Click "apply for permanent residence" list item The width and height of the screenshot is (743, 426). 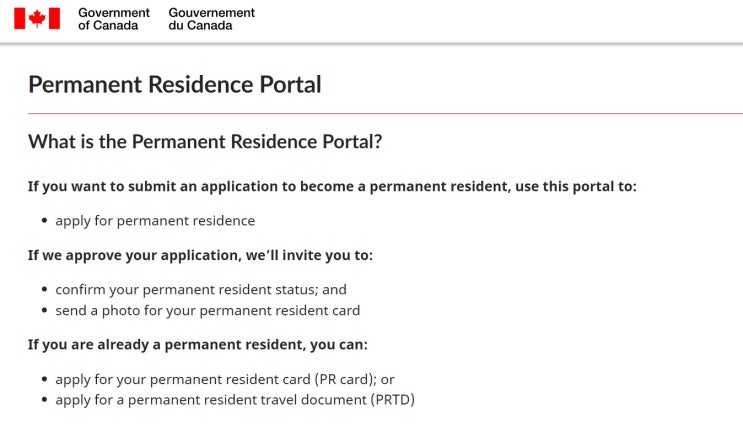pos(155,220)
